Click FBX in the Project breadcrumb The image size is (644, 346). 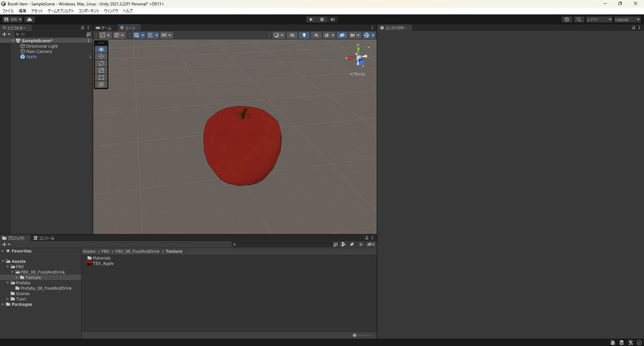click(x=106, y=251)
